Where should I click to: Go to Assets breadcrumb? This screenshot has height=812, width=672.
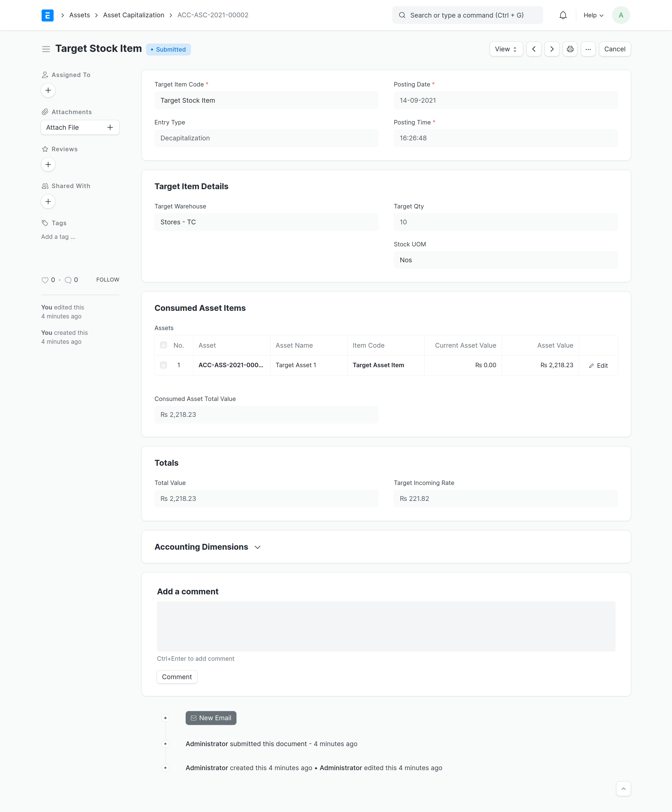79,15
